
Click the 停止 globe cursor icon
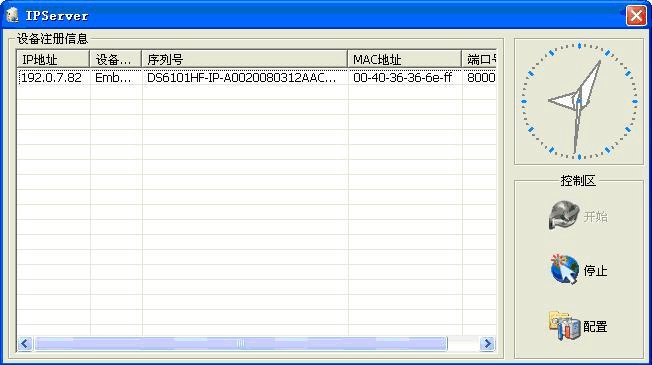tap(564, 269)
